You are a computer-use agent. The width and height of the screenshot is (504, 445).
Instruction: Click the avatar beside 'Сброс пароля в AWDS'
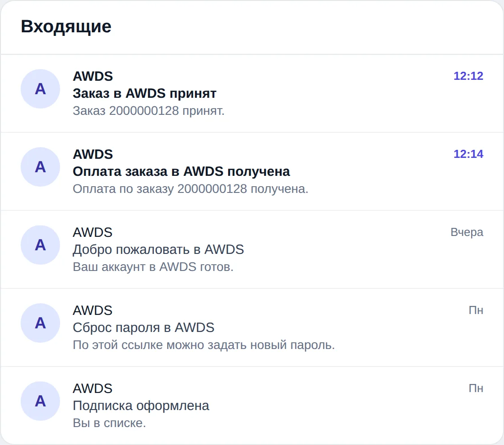click(40, 323)
